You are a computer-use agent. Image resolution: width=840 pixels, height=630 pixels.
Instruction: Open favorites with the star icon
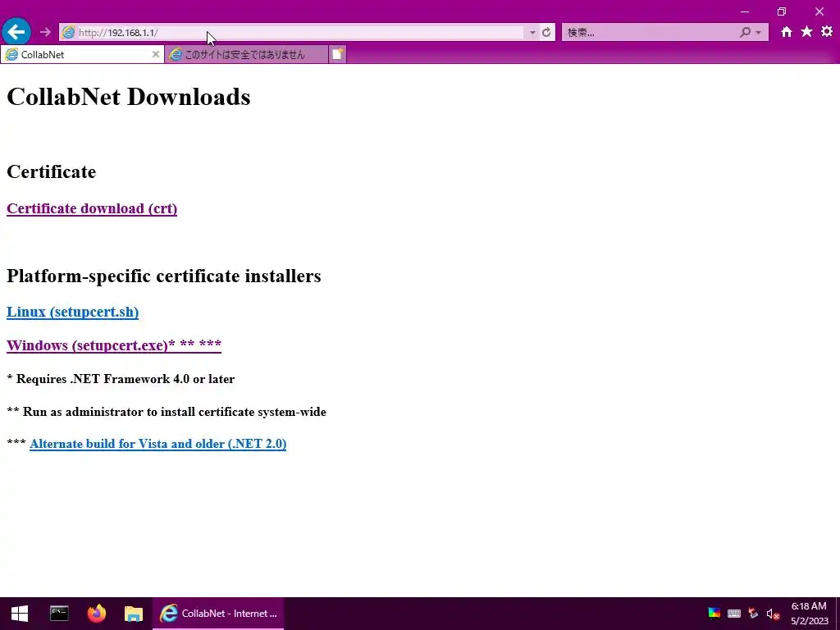coord(807,32)
